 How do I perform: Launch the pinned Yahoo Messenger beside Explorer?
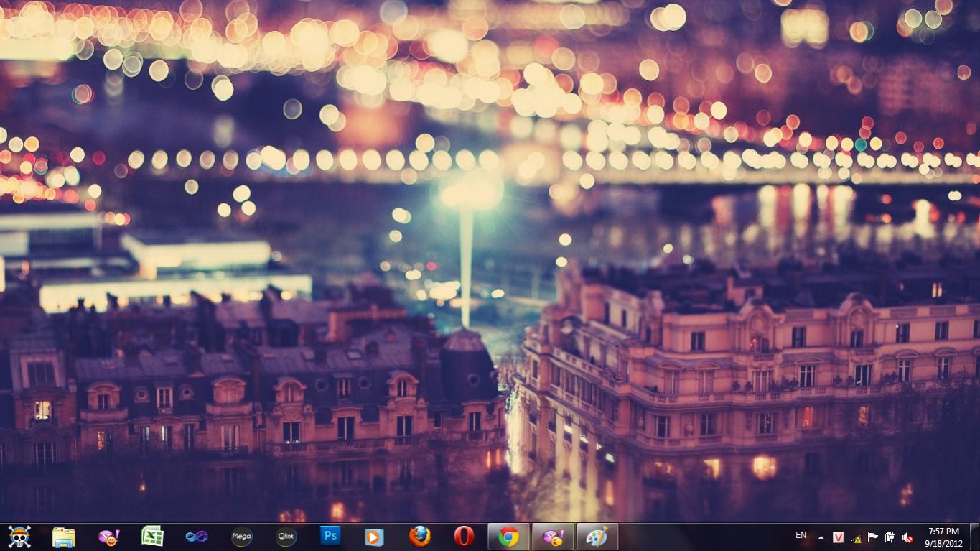[108, 537]
